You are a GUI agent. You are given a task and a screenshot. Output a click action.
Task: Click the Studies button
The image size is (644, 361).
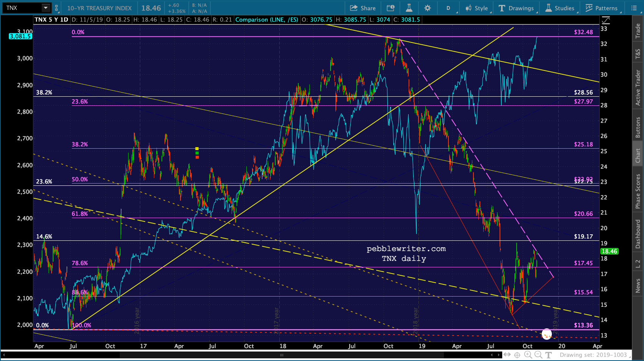(x=560, y=8)
